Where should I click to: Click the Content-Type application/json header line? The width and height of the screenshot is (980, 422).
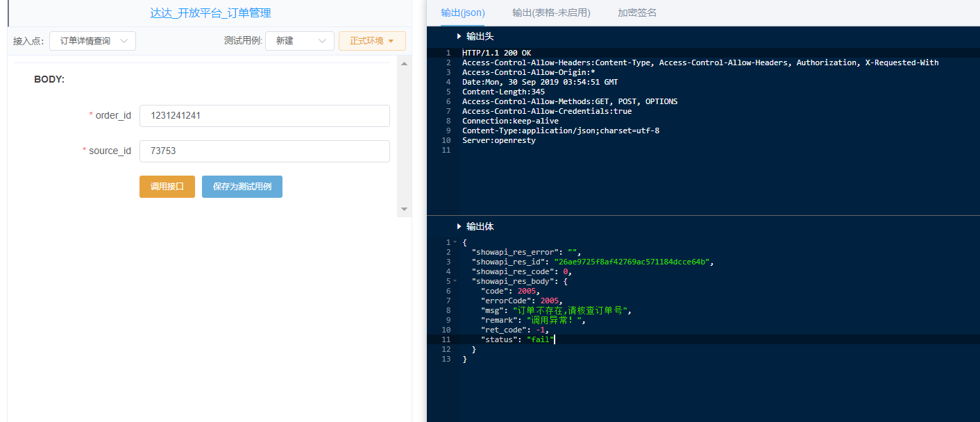561,130
